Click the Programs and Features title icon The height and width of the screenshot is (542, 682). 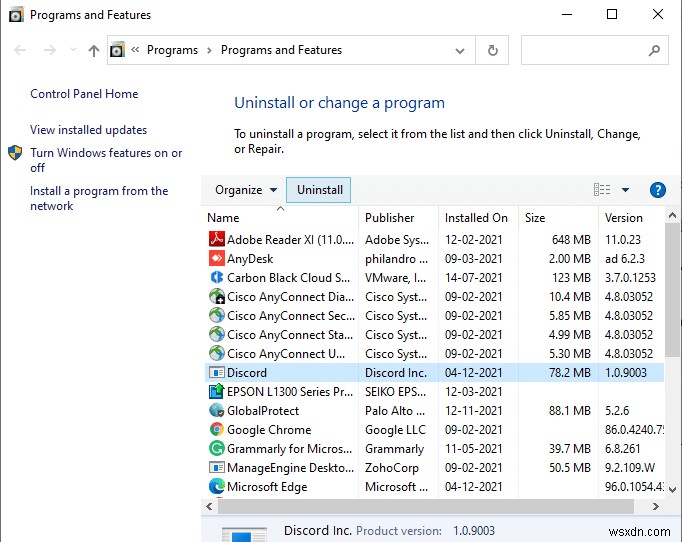pos(16,15)
